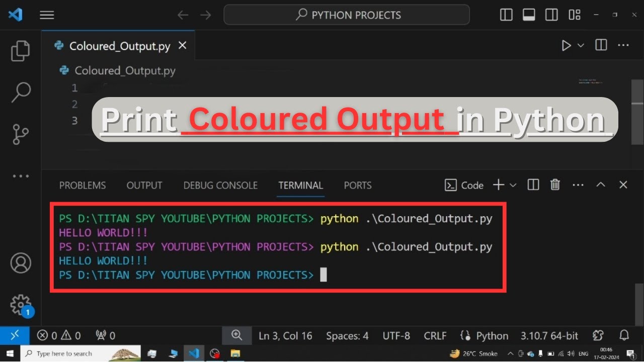Image resolution: width=644 pixels, height=362 pixels.
Task: Show errors and warnings count in status bar
Action: [59, 335]
